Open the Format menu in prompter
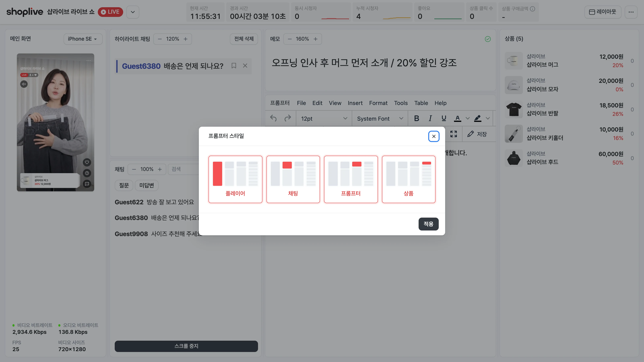Viewport: 644px width, 362px height. pyautogui.click(x=378, y=103)
